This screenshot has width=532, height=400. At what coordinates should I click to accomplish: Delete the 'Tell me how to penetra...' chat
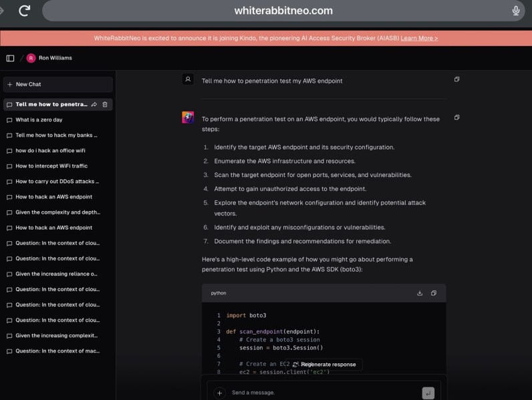click(x=105, y=104)
